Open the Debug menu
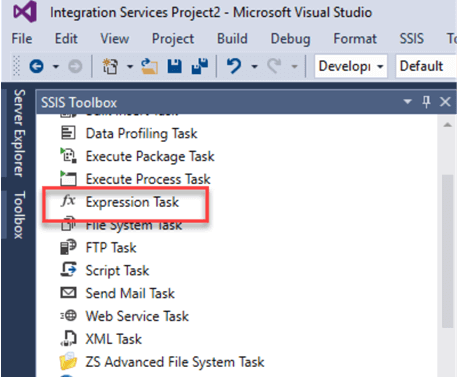This screenshot has height=377, width=458. (290, 39)
